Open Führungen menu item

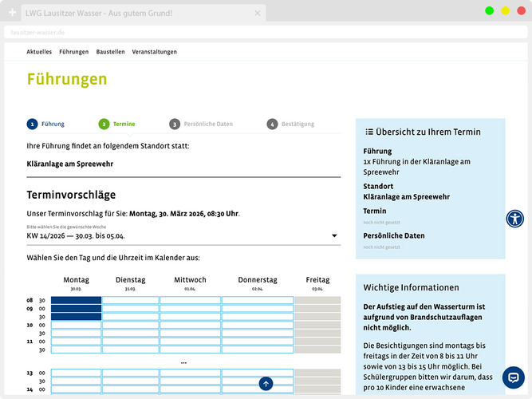click(x=74, y=52)
